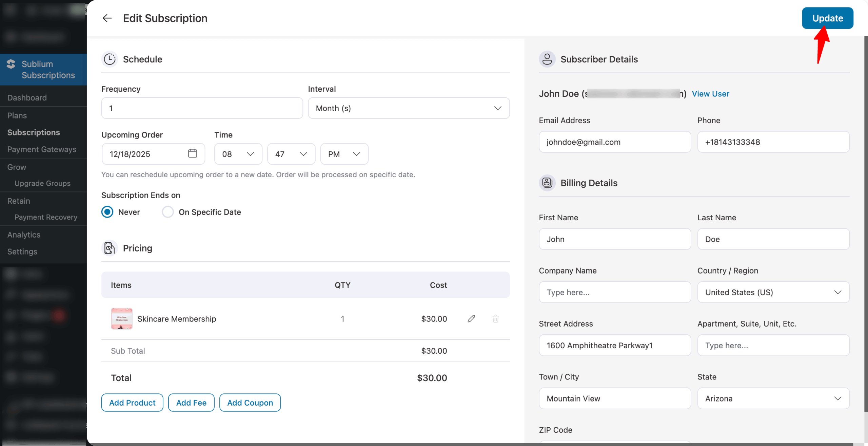Viewport: 868px width, 446px height.
Task: Open the State dropdown showing Arizona
Action: tap(773, 398)
